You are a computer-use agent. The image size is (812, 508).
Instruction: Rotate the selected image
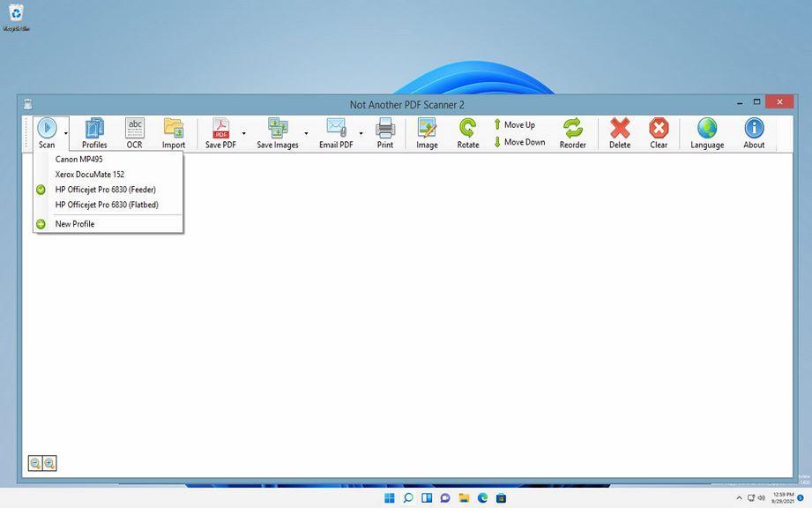[x=468, y=132]
